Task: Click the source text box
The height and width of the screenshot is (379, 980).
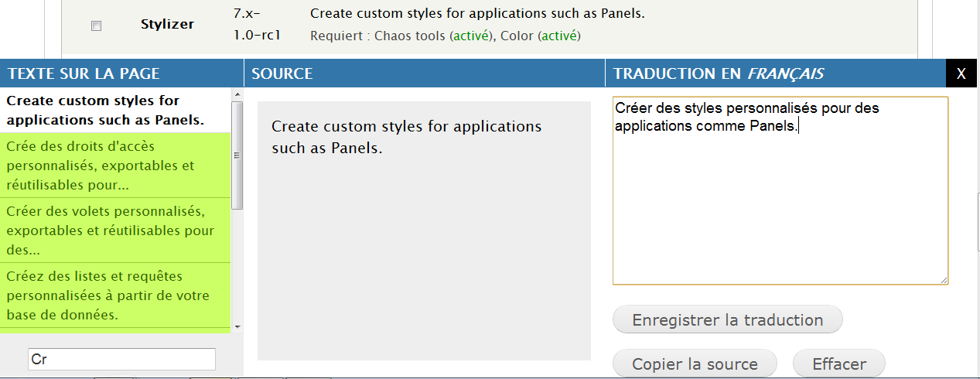Action: tap(424, 230)
